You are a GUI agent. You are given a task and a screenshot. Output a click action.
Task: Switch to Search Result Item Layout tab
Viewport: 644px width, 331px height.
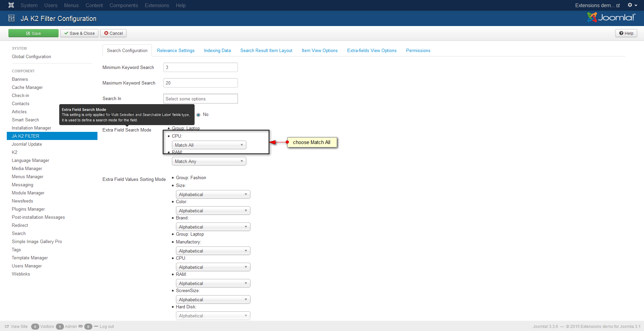(x=266, y=50)
